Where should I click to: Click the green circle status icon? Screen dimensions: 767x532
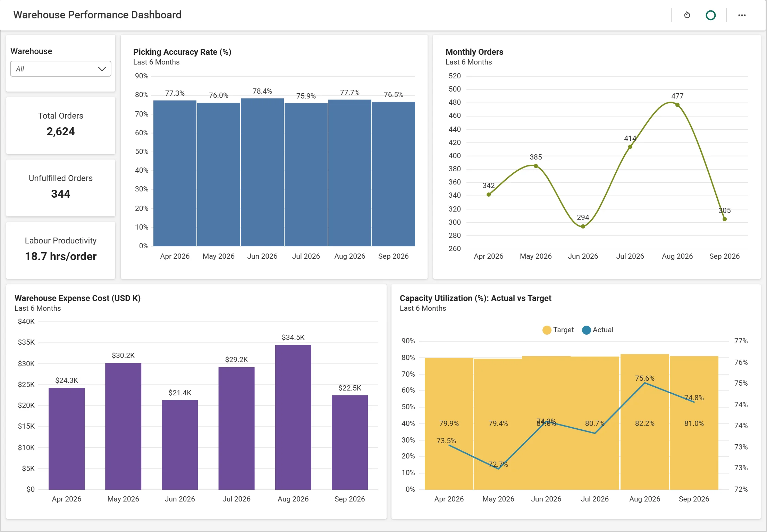tap(710, 15)
